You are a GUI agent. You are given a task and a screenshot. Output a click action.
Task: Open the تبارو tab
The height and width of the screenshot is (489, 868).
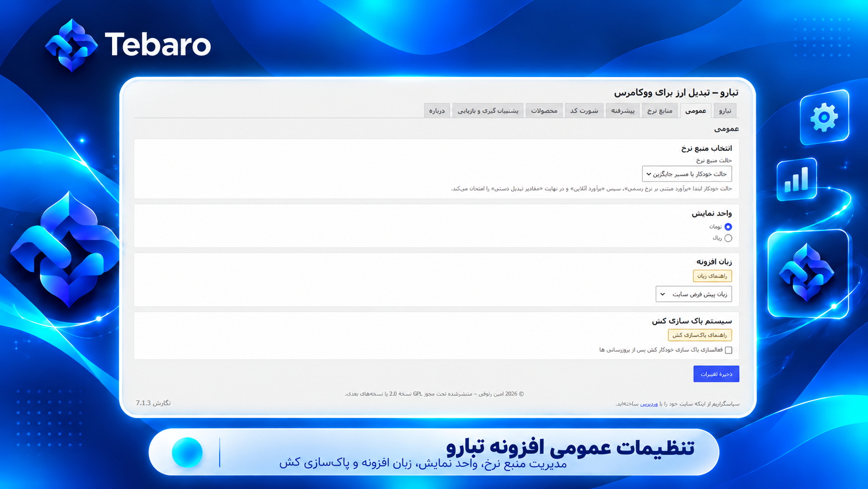725,111
